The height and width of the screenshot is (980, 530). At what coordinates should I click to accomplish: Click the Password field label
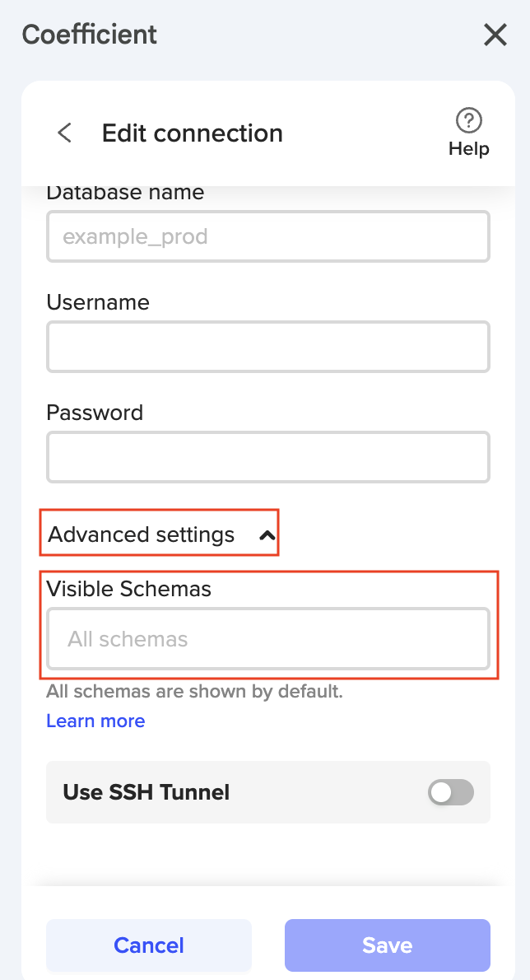coord(95,413)
